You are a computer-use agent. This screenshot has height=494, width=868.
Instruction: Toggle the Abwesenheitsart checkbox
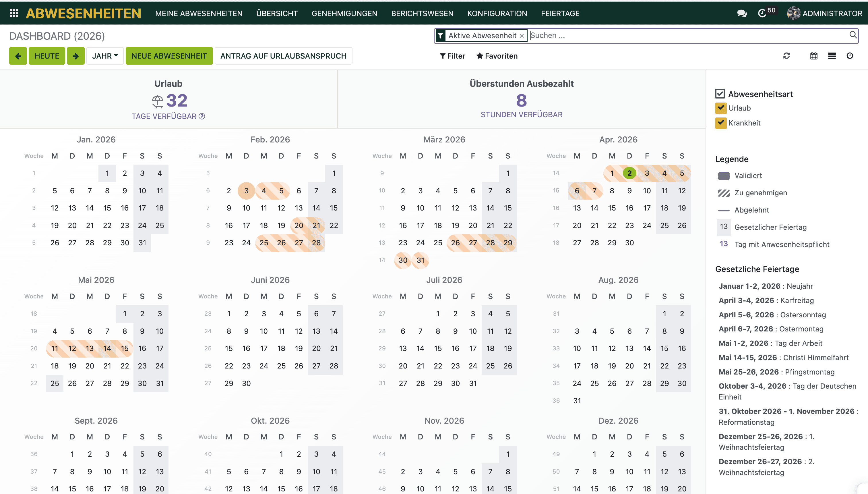coord(720,94)
